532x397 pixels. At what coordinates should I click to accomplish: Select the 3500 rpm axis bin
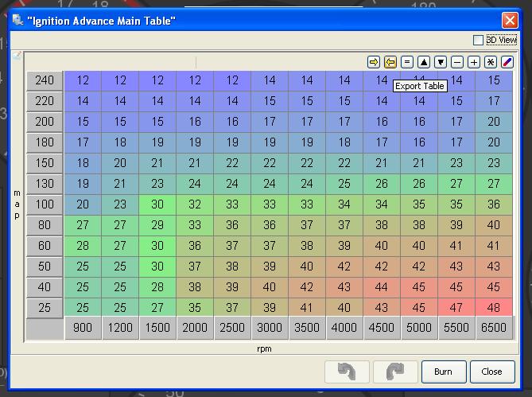pyautogui.click(x=307, y=328)
